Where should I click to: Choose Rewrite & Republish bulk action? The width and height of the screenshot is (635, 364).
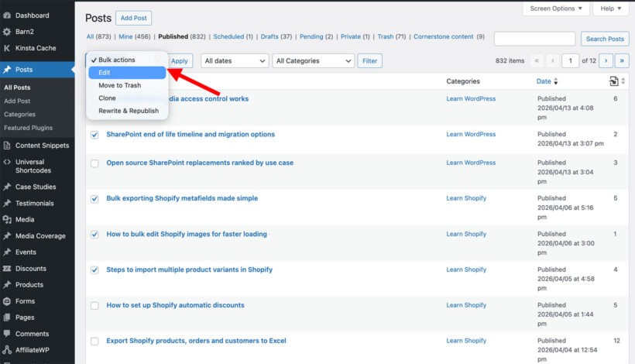(127, 111)
